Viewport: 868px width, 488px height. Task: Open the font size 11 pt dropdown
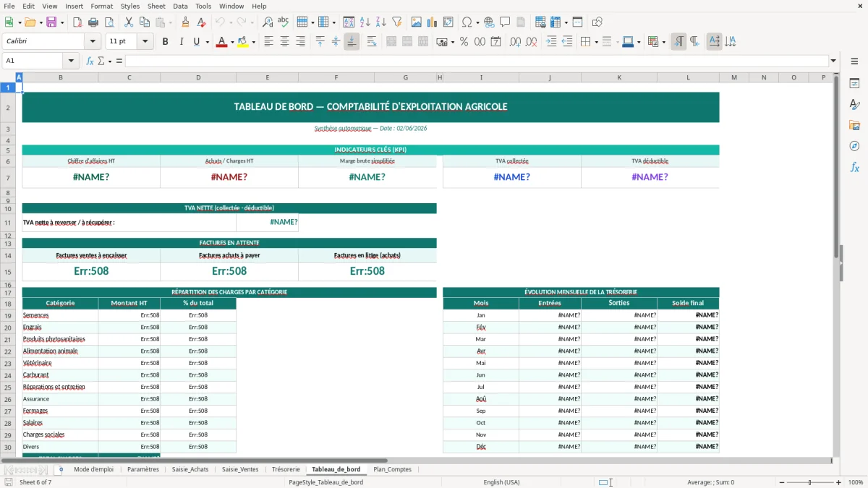coord(145,42)
